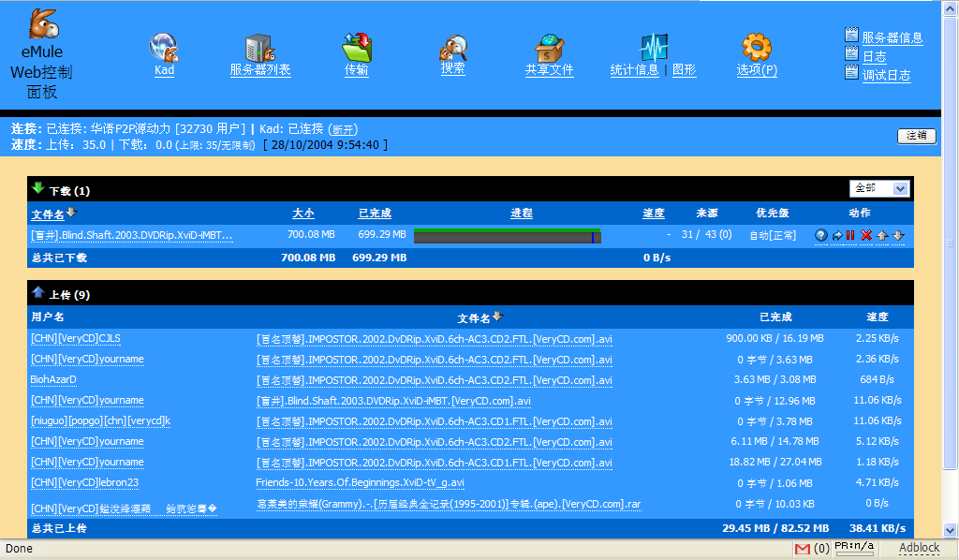Sort downloads by 已完成 column header
This screenshot has width=959, height=560.
point(375,214)
